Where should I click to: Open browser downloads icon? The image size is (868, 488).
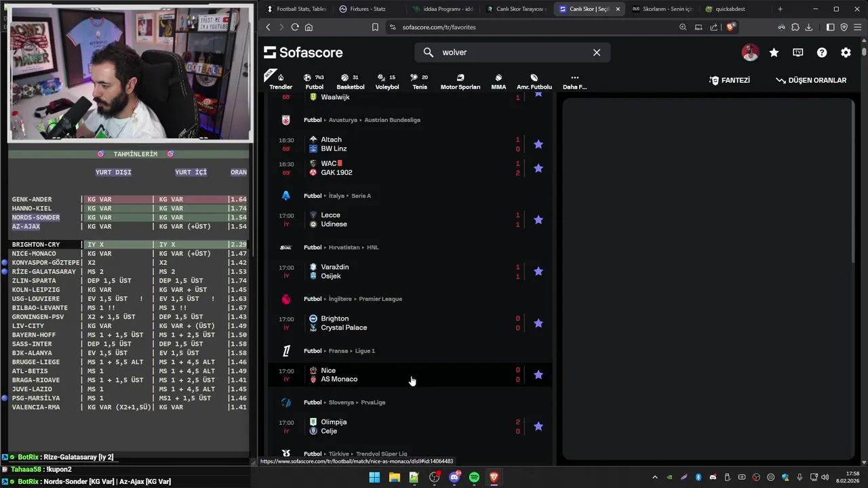tap(809, 27)
